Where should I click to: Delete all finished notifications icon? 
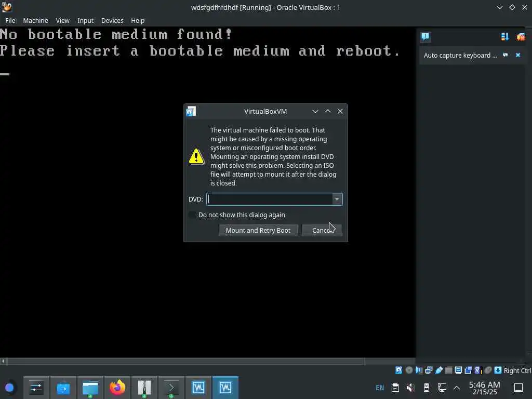tap(521, 37)
